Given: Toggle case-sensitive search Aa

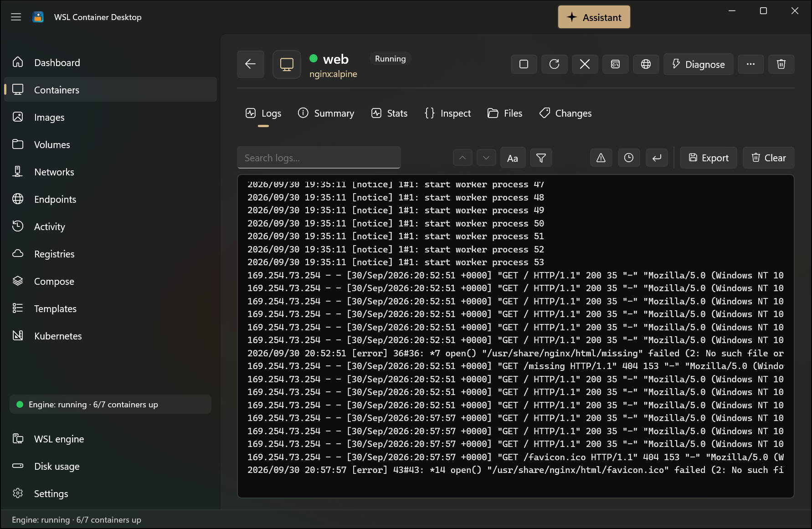Looking at the screenshot, I should pyautogui.click(x=513, y=158).
